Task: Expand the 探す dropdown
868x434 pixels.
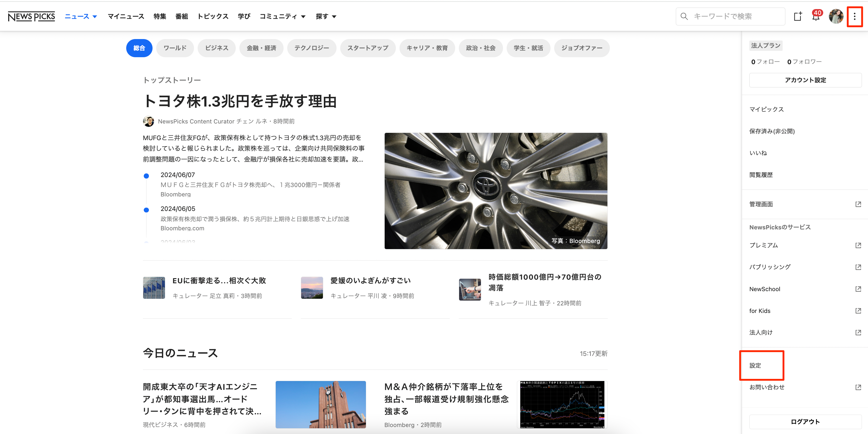Action: [x=326, y=17]
